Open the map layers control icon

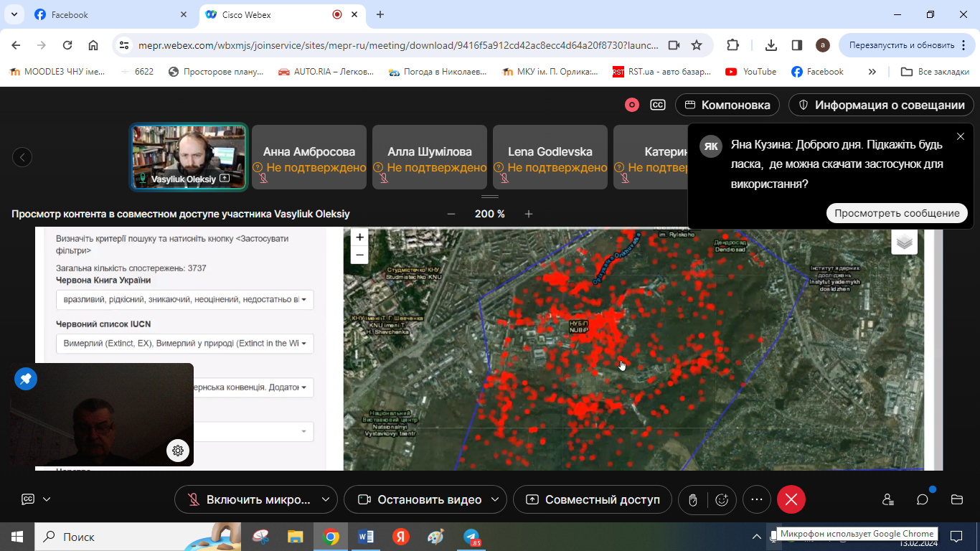pyautogui.click(x=905, y=242)
